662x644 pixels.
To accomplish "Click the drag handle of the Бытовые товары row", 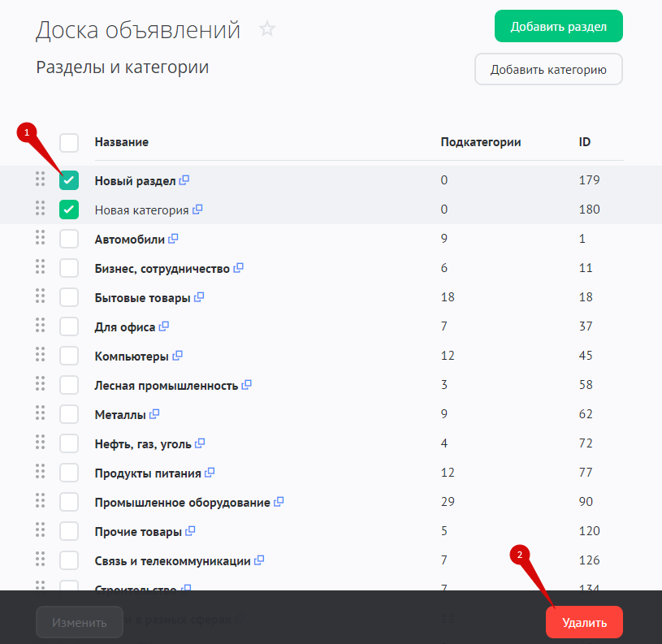I will click(40, 296).
